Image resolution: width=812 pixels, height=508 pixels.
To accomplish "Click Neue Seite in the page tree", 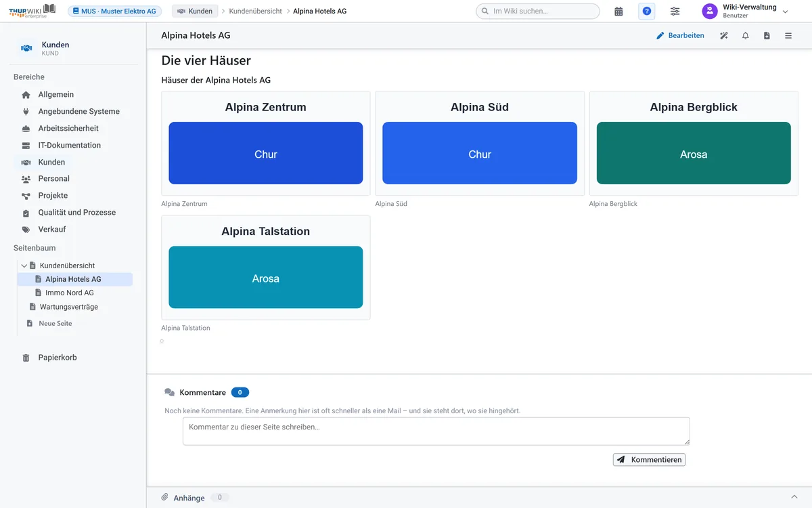I will (55, 324).
